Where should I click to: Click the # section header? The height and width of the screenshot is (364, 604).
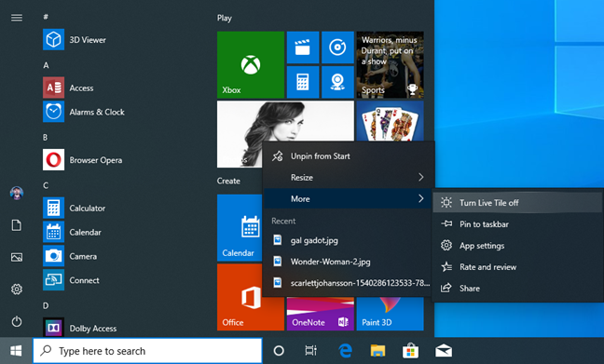(x=46, y=17)
